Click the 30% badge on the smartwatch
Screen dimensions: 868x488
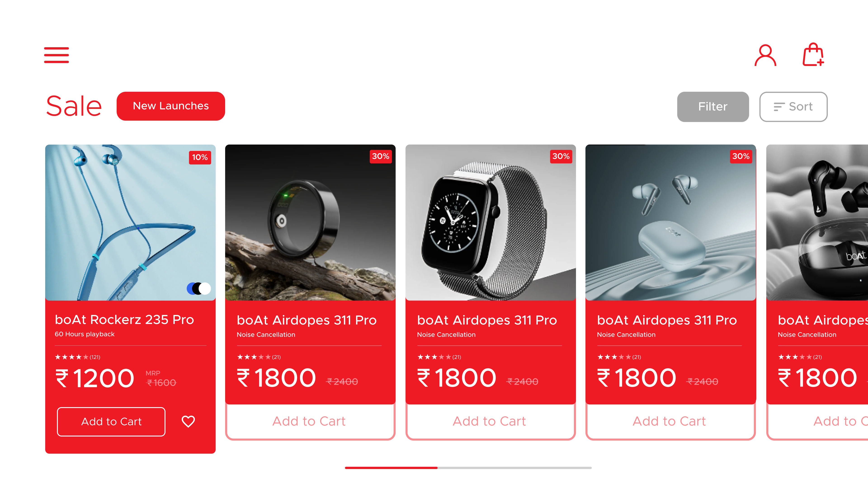[x=561, y=156]
